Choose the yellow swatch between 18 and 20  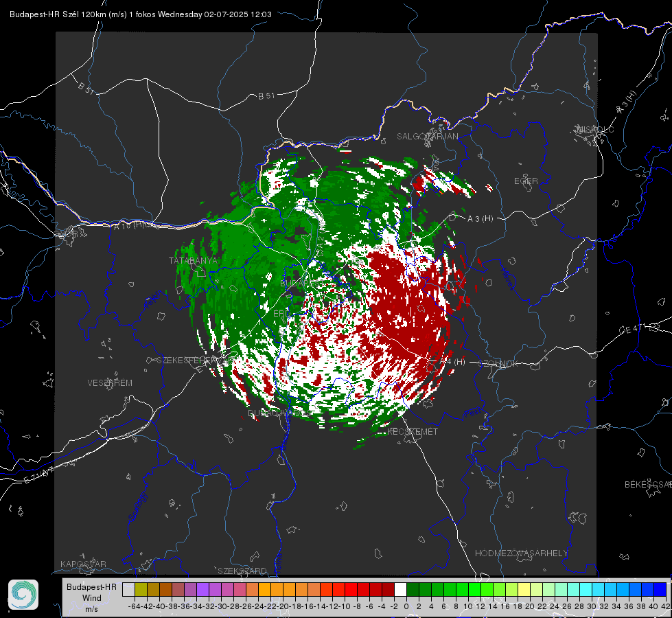click(x=524, y=589)
